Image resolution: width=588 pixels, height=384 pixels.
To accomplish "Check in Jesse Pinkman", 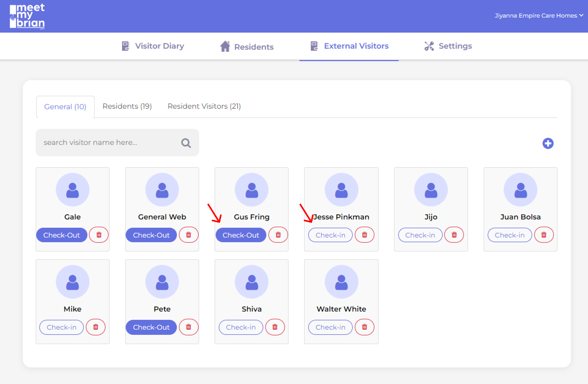I will [330, 235].
